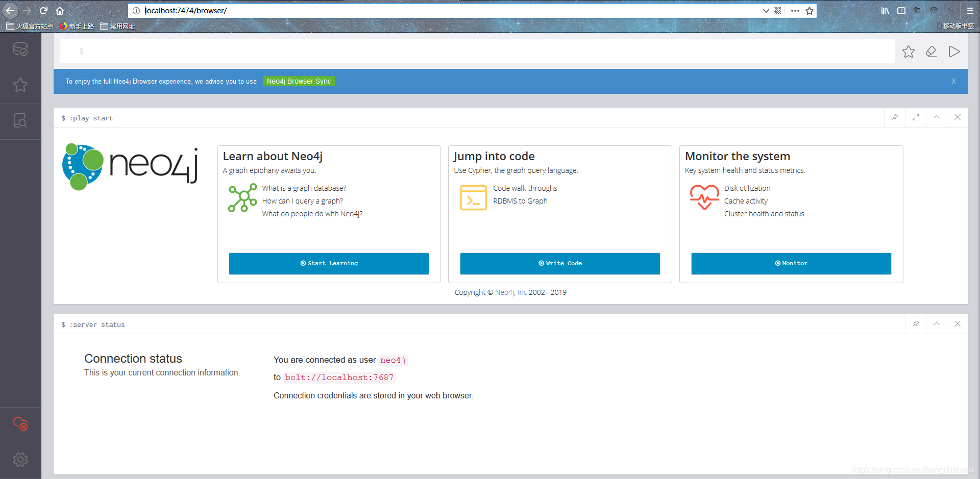The height and width of the screenshot is (479, 980).
Task: Click the graph nodes icon in Learn card
Action: 242,198
